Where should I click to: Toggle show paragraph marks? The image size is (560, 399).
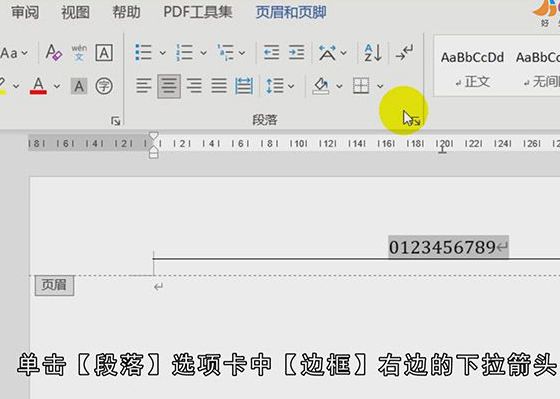pyautogui.click(x=404, y=53)
